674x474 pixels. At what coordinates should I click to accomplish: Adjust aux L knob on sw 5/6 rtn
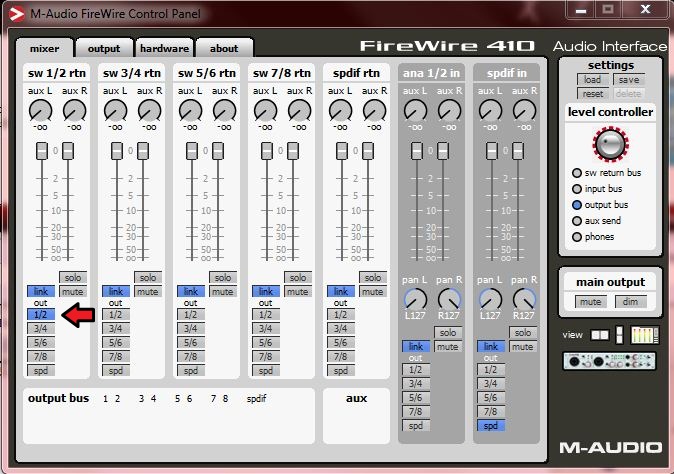(190, 110)
